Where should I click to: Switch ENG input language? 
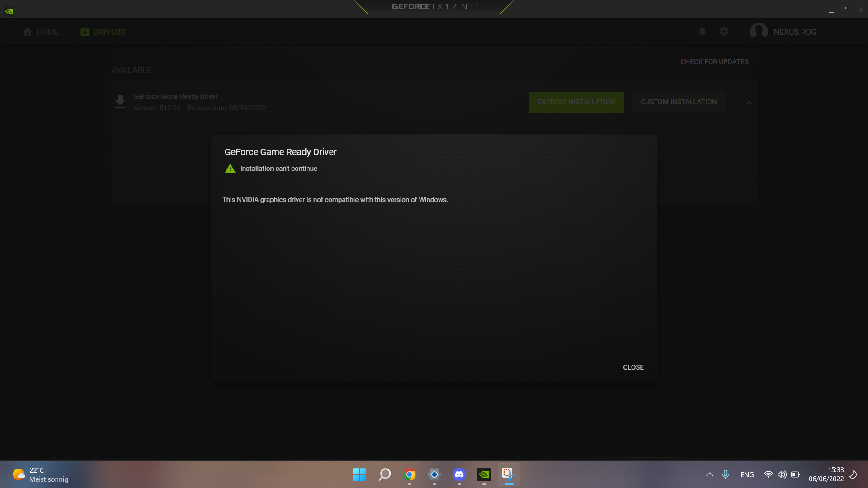point(747,475)
